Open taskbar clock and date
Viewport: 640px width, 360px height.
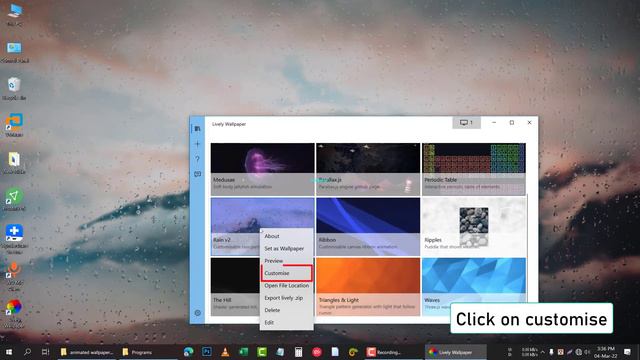click(606, 352)
